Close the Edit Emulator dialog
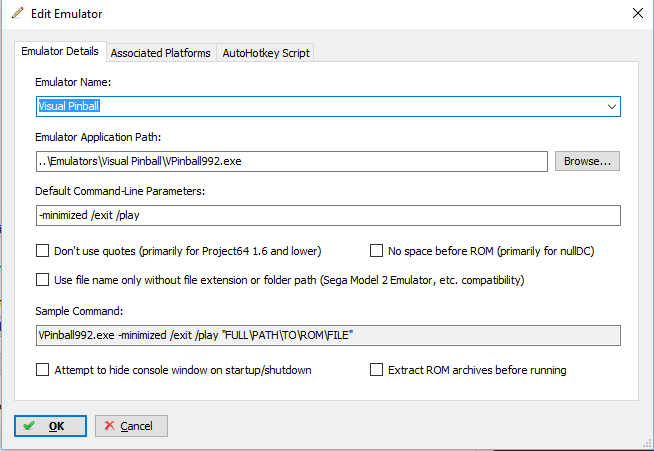 tap(637, 13)
